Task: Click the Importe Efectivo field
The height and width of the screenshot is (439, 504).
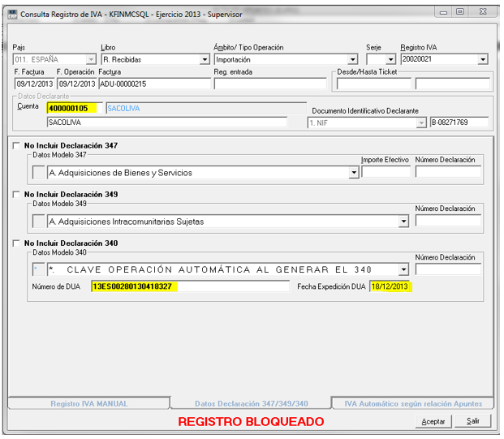Action: (386, 172)
